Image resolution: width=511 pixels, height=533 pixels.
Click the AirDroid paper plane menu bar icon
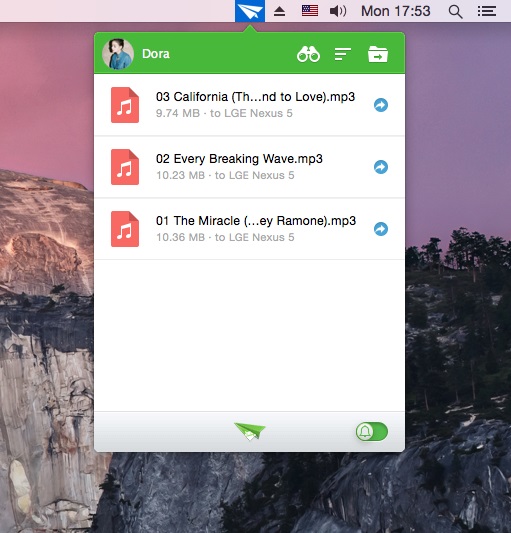[x=250, y=11]
